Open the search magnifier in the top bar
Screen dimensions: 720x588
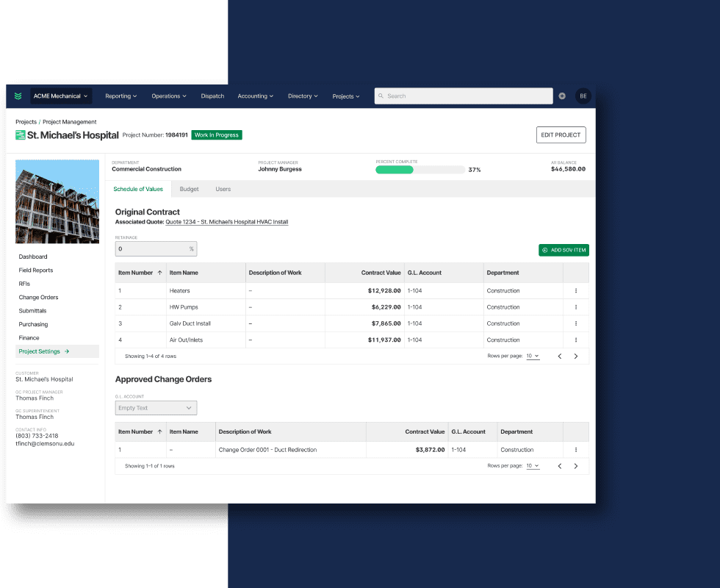tap(381, 96)
